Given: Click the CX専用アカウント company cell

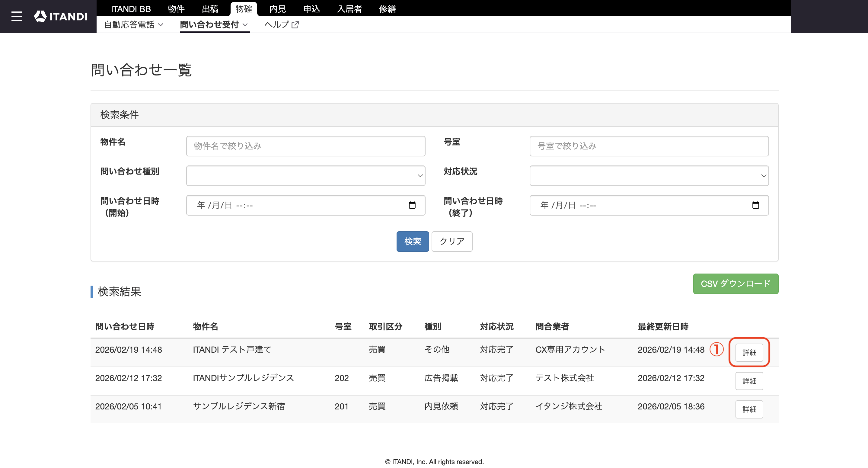Looking at the screenshot, I should tap(570, 350).
